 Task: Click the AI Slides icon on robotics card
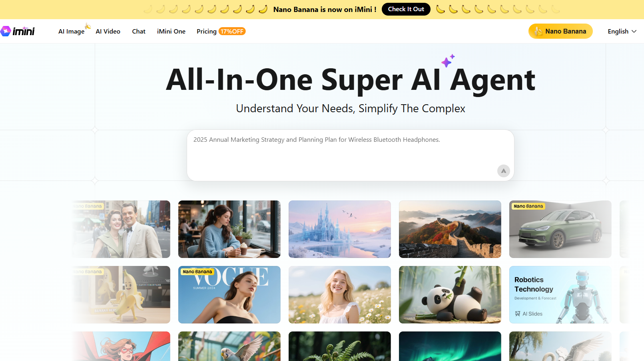[518, 314]
